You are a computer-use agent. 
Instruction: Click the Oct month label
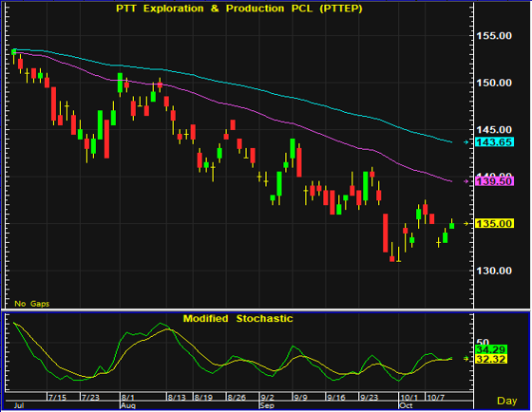pyautogui.click(x=407, y=405)
